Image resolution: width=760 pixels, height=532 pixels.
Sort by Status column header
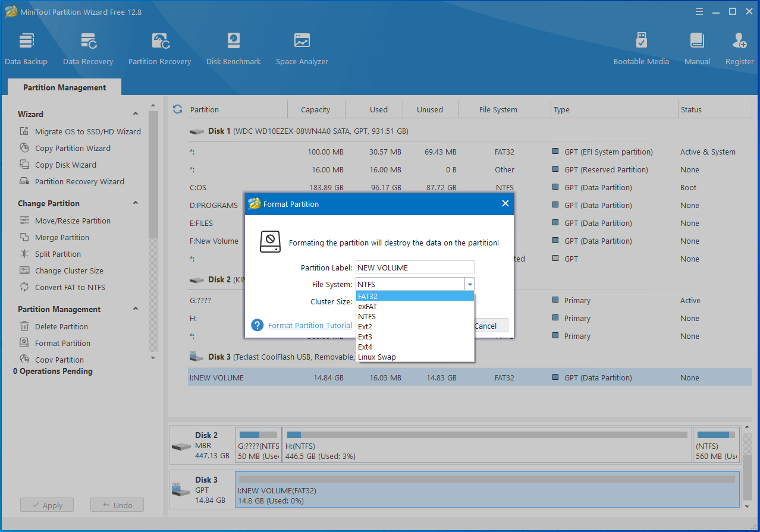click(715, 109)
